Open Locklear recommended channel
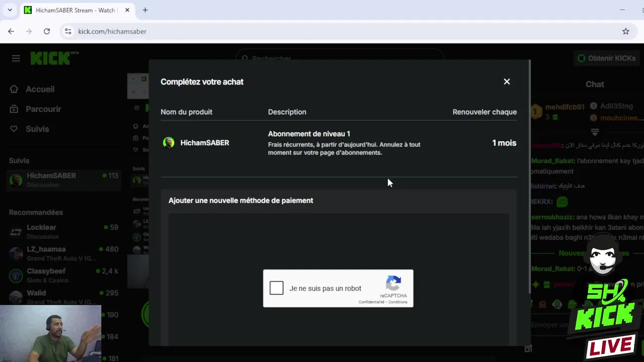 [63, 231]
